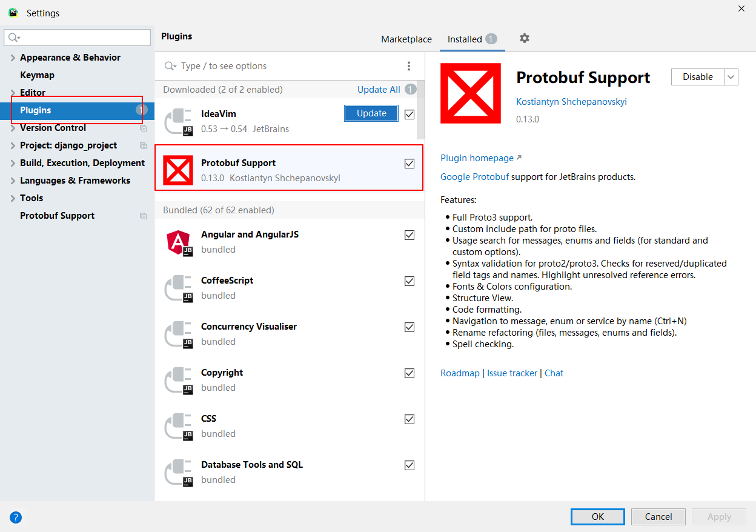
Task: Disable Protobuf Support via its checkbox
Action: click(x=409, y=164)
